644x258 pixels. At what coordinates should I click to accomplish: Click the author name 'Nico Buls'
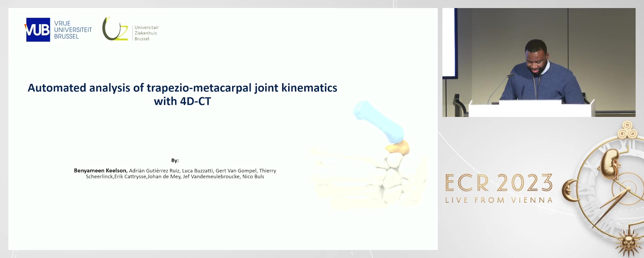point(253,177)
